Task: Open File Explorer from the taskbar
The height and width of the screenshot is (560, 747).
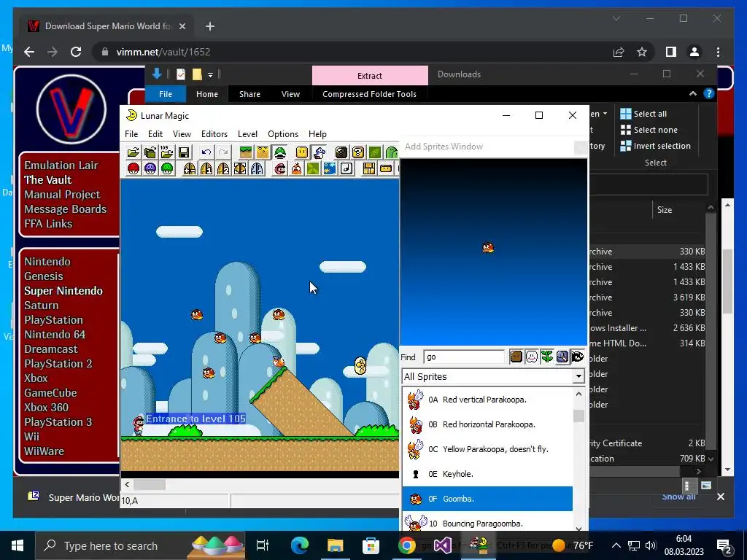Action: 335,545
